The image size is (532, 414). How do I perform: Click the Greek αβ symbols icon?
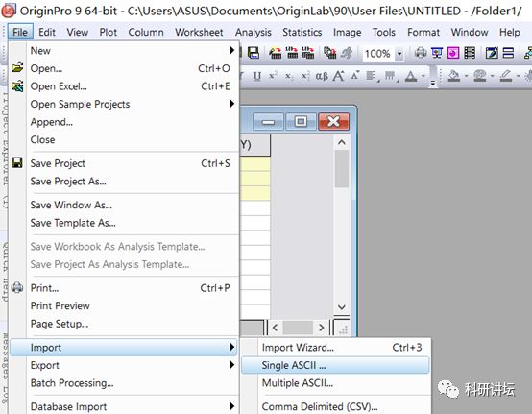tap(322, 76)
